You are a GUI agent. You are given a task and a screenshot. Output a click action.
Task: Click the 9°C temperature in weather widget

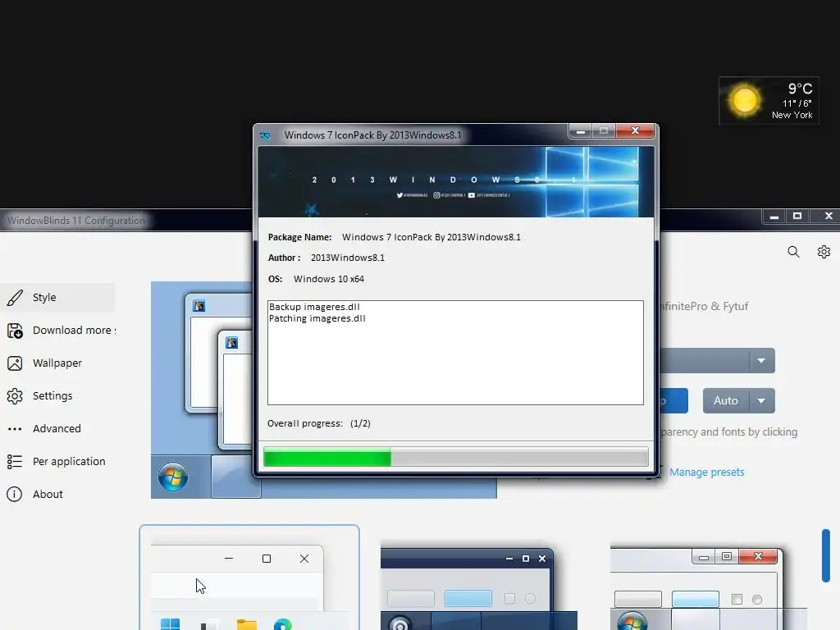click(800, 89)
